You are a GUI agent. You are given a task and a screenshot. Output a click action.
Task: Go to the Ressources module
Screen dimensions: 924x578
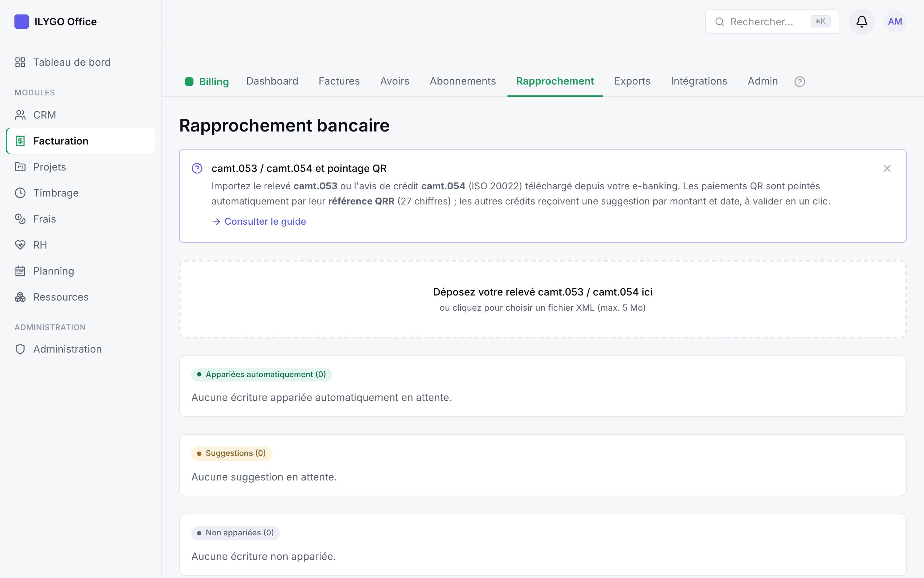coord(80,297)
